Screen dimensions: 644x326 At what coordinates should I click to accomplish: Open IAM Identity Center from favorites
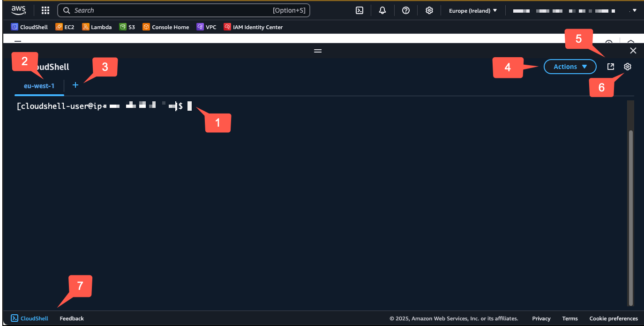click(x=253, y=27)
